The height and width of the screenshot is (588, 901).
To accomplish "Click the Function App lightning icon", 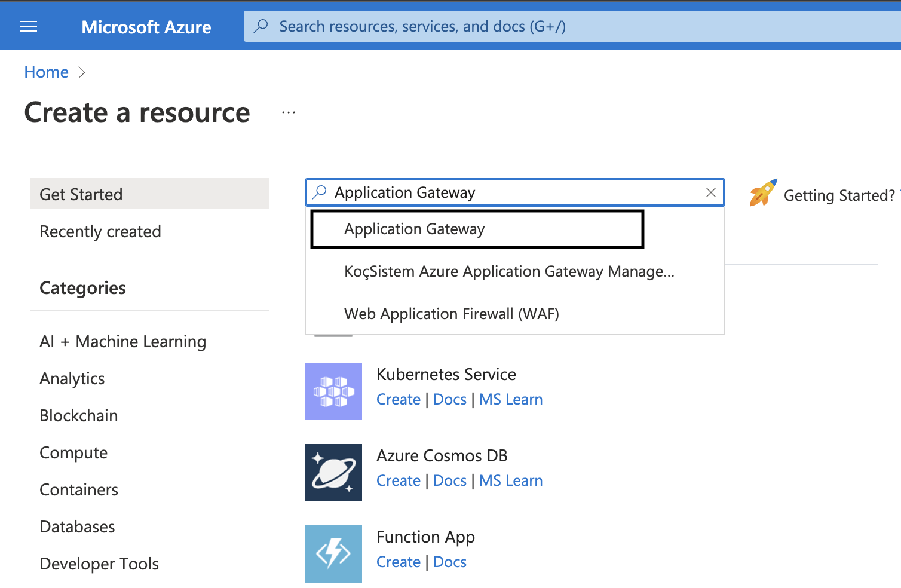I will [333, 554].
